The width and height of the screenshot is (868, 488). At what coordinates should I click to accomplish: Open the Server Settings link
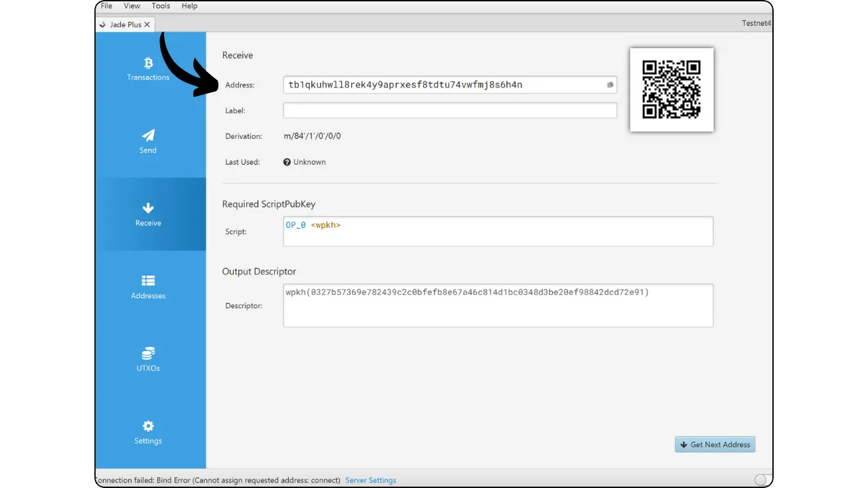coord(370,481)
